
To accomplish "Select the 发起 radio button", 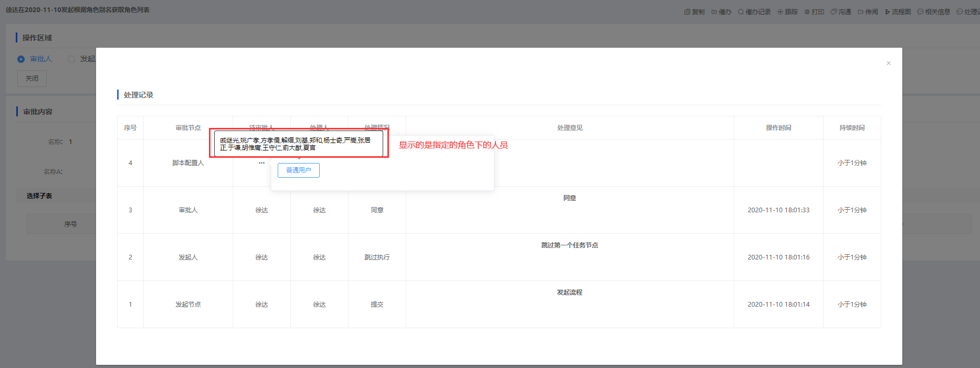I will coord(71,59).
